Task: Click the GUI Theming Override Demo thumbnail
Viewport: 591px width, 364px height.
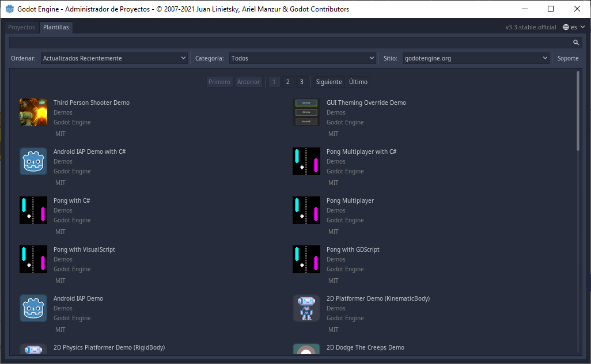Action: (306, 112)
